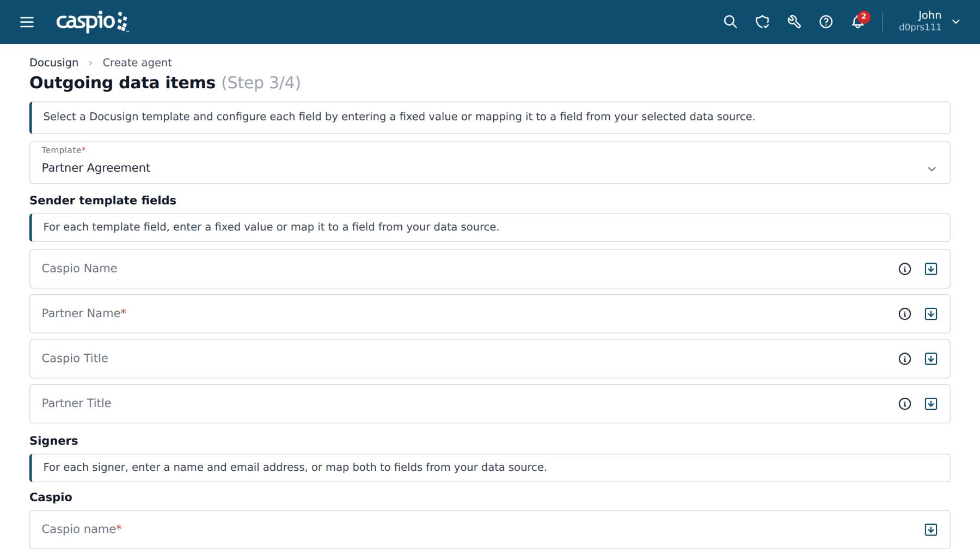Open the wrench tools icon
The height and width of the screenshot is (552, 980).
click(x=794, y=22)
